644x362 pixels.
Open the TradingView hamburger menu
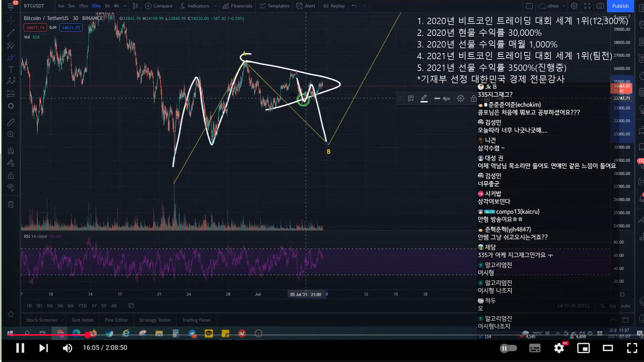click(x=10, y=6)
